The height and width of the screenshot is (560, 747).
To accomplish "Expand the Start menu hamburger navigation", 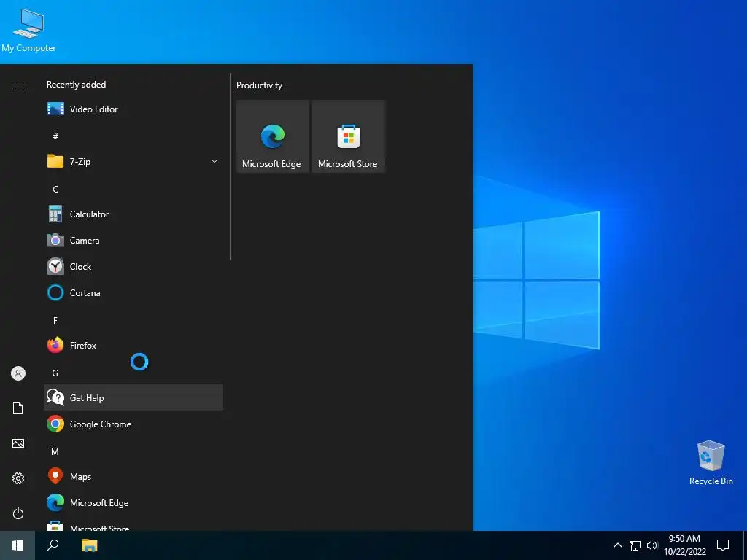I will 18,85.
